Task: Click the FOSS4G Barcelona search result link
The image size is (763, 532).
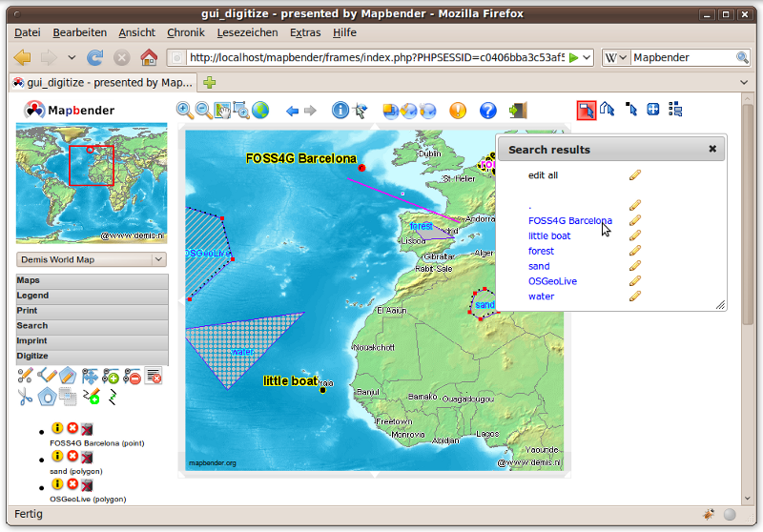Action: [x=569, y=220]
